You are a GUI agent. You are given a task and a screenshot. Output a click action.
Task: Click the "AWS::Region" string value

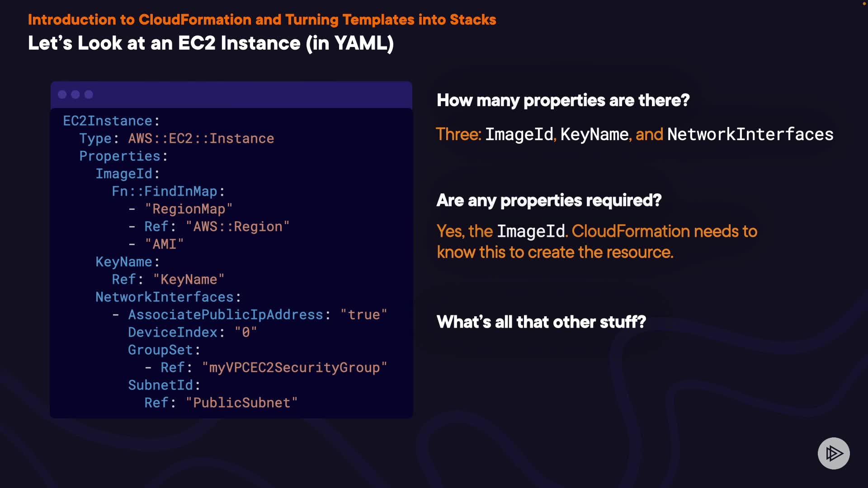click(237, 227)
